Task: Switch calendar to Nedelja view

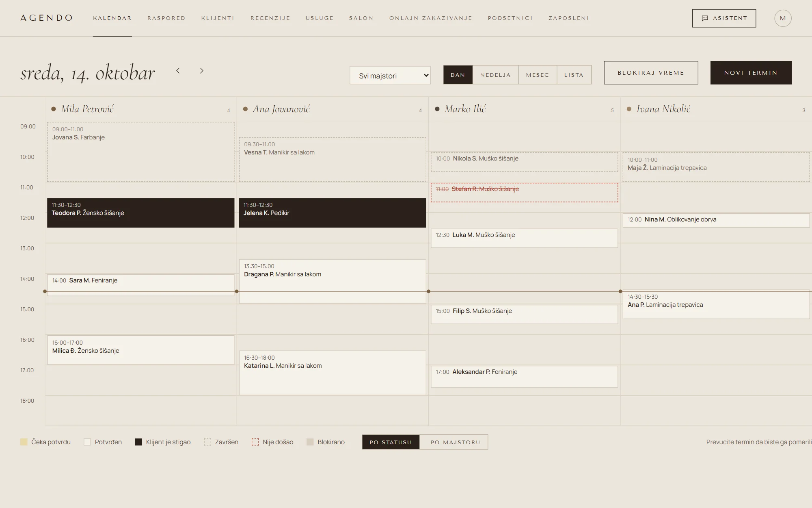Action: point(495,75)
